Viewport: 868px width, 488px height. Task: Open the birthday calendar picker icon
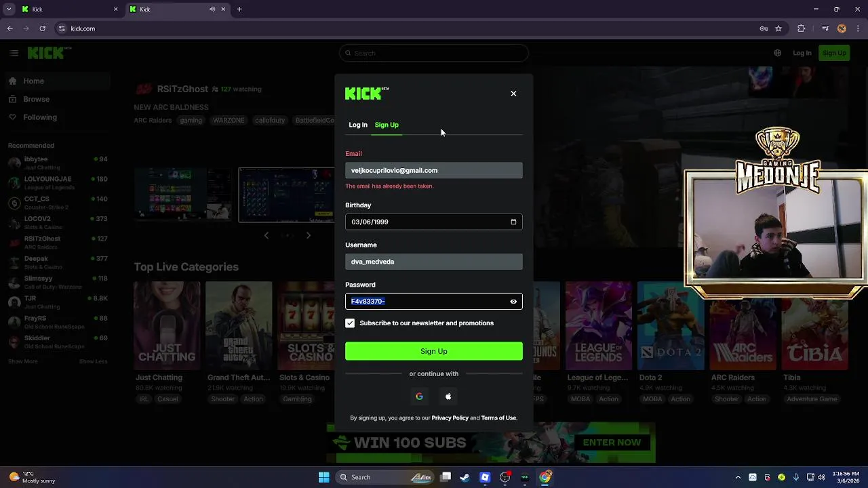point(513,222)
